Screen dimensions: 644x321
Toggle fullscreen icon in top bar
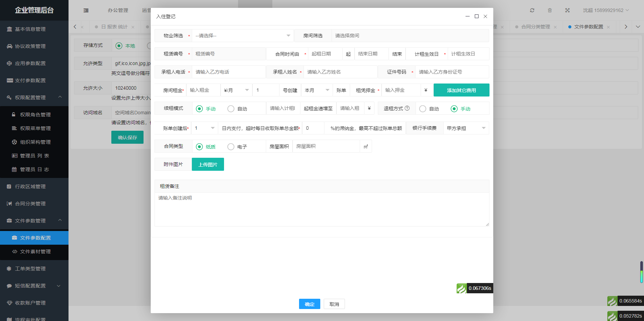(x=568, y=10)
